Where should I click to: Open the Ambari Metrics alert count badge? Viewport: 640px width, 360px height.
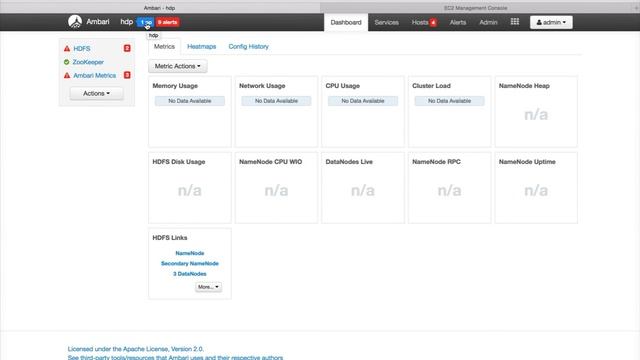127,75
